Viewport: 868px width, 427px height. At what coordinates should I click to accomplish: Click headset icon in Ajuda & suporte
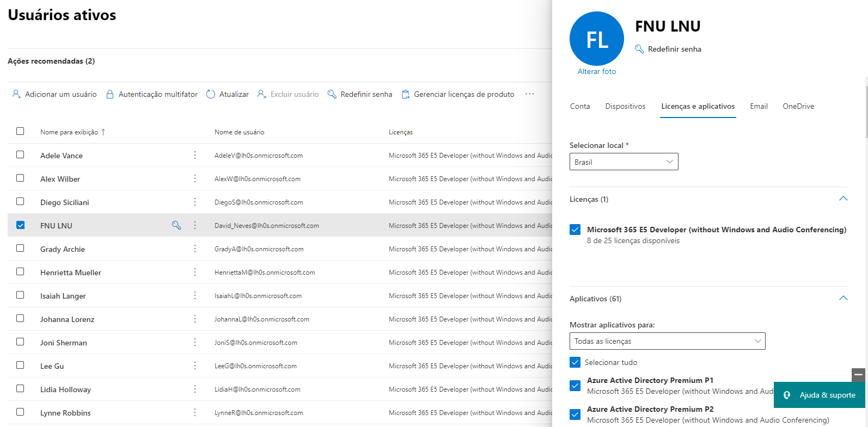(787, 395)
